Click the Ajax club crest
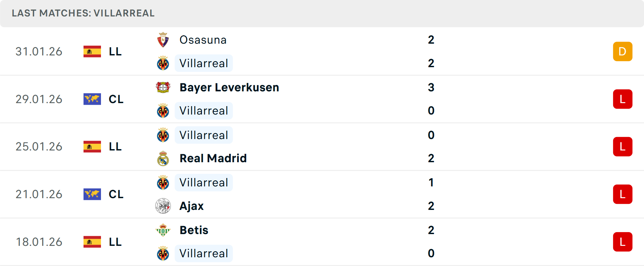Screen dimensions: 644x266 tap(163, 206)
